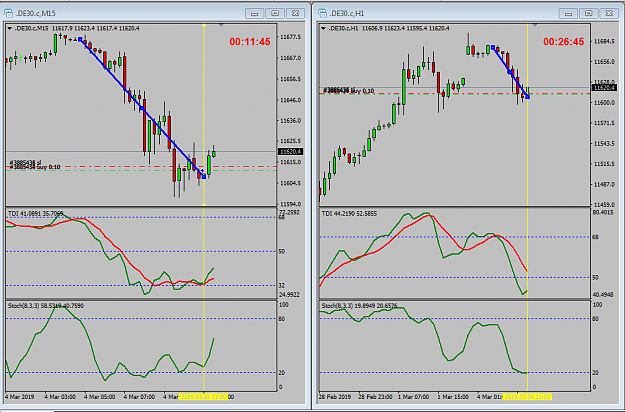Click the buy 0.10 order line label in H1
Viewport: 625px width, 412px height.
click(x=349, y=91)
